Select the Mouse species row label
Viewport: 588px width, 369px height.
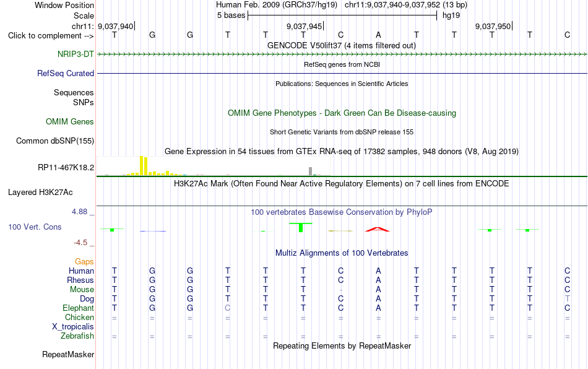click(82, 290)
